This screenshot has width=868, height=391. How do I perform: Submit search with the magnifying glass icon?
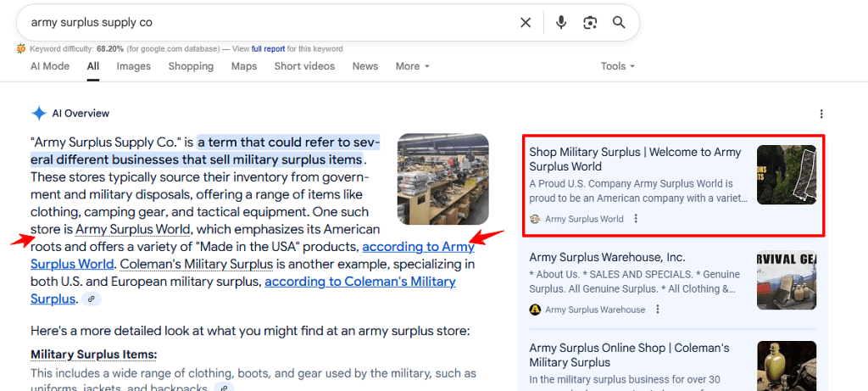pos(619,23)
